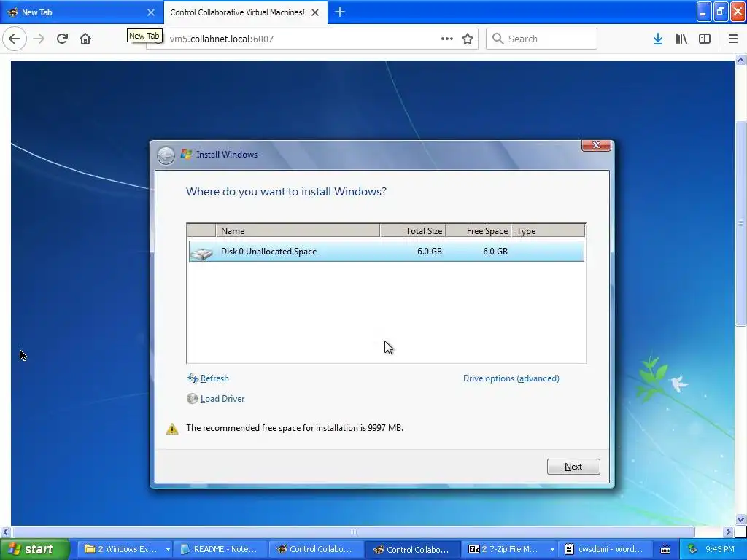This screenshot has width=747, height=560.
Task: Reload the current page
Action: click(62, 39)
